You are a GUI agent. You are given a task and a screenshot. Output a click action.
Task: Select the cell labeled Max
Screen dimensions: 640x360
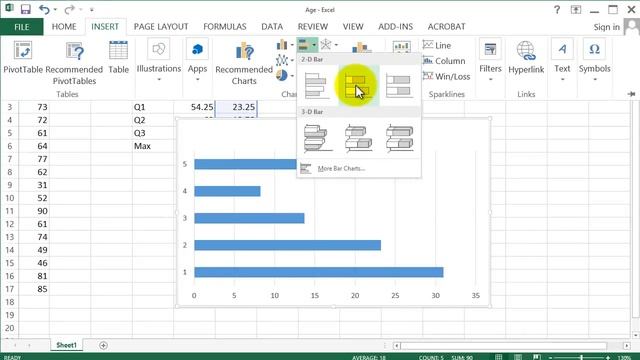click(153, 146)
